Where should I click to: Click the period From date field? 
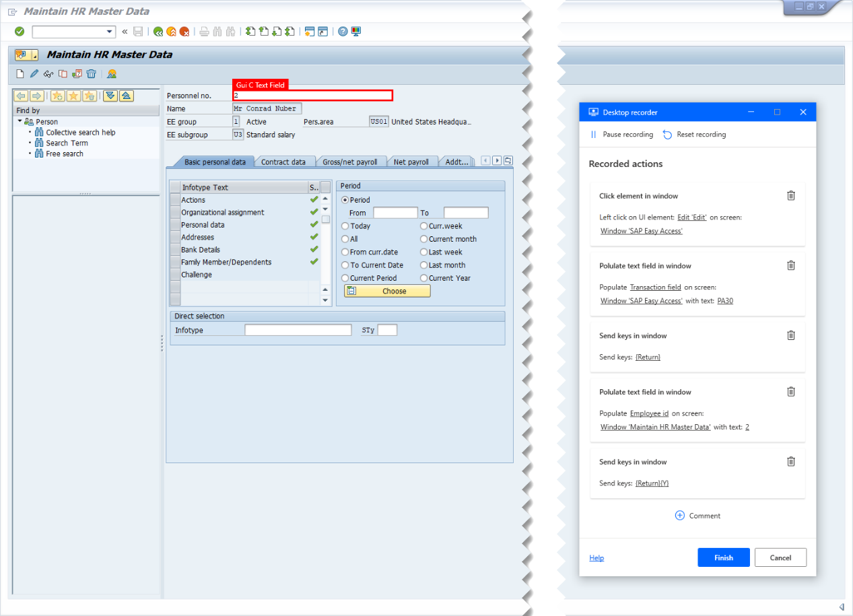[x=395, y=213]
